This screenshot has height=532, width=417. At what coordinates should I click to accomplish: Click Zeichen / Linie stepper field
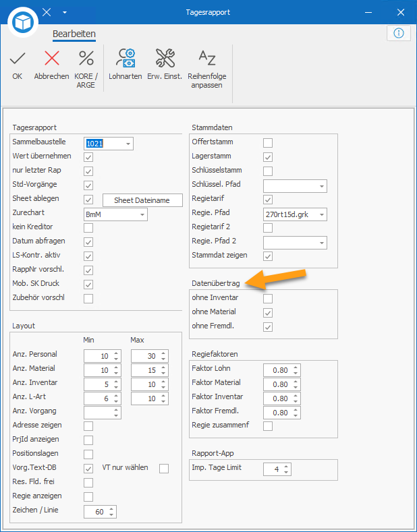pos(100,512)
